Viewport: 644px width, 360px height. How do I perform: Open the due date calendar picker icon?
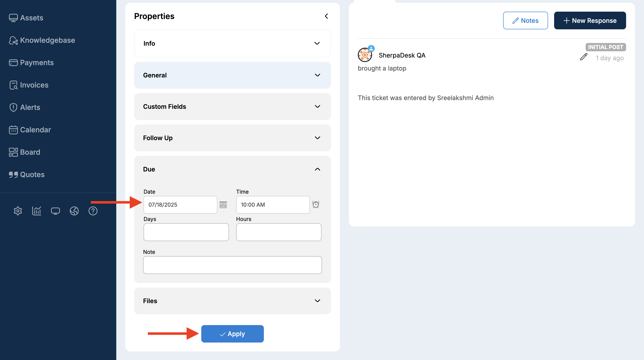click(223, 205)
